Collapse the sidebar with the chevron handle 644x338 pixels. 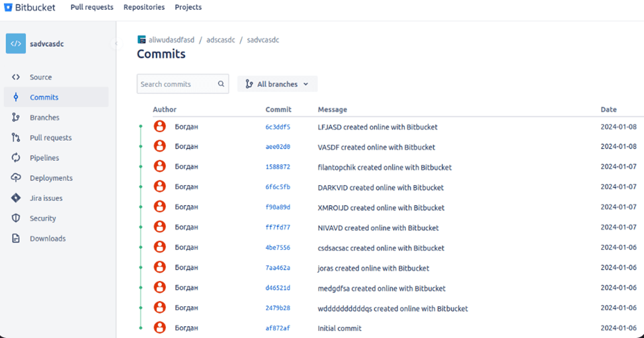click(x=116, y=44)
